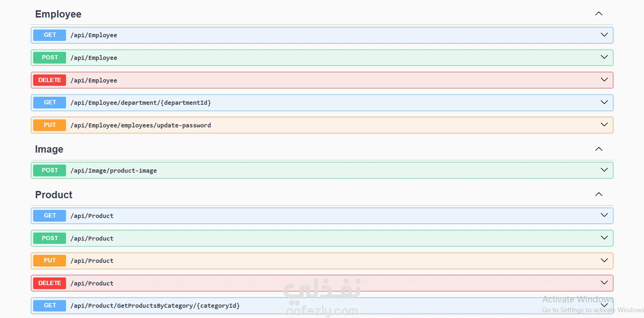Click the /api/Employee path in the POST row
This screenshot has height=318, width=644.
tap(94, 58)
